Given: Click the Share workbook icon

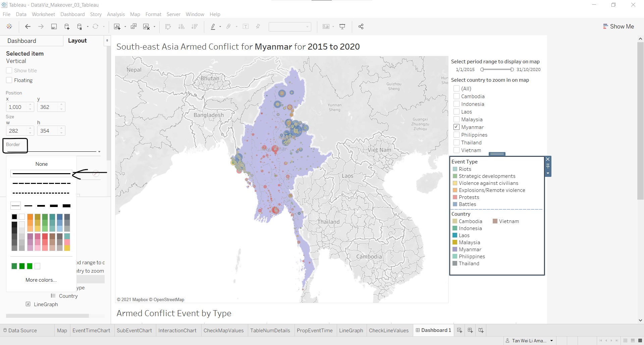Looking at the screenshot, I should coord(361,27).
